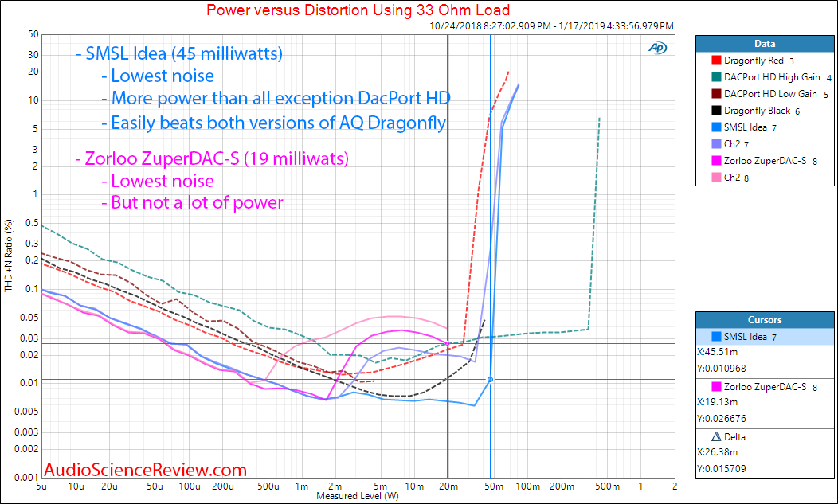Click the 50m tick on the x-axis
Viewport: 838px width, 504px height.
494,486
